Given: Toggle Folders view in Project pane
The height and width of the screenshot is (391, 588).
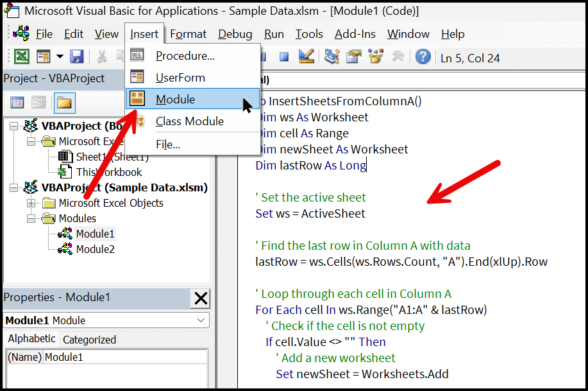Looking at the screenshot, I should [x=65, y=103].
